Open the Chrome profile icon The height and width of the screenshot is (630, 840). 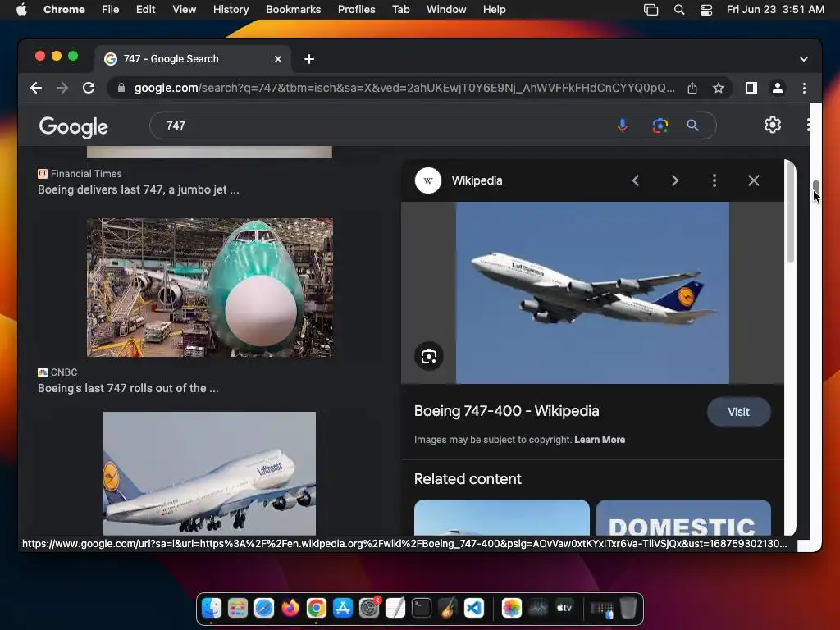coord(778,88)
